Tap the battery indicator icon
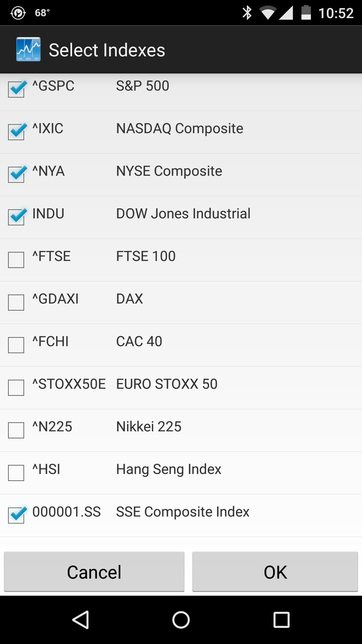362x644 pixels. pos(306,13)
